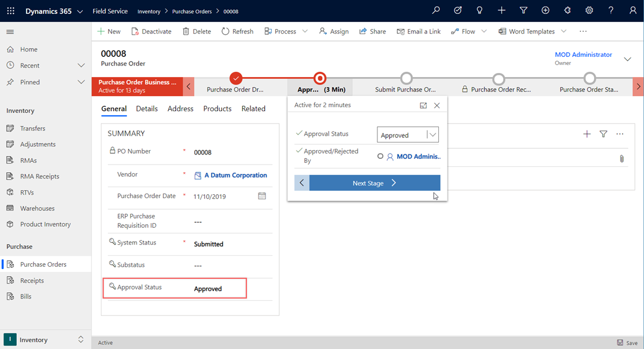Screen dimensions: 644x349
Task: Click the calendar icon beside Purchase Order Date
Action: click(x=262, y=196)
